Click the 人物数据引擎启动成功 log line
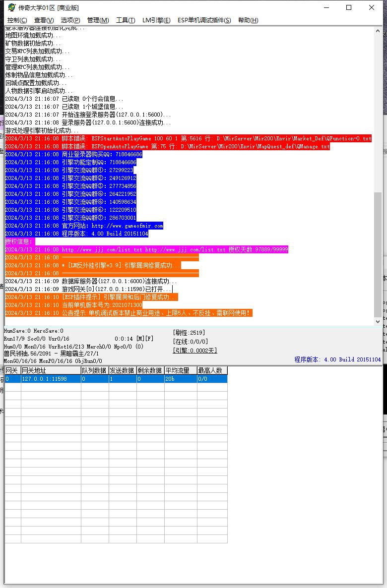387x588 pixels. [39, 91]
